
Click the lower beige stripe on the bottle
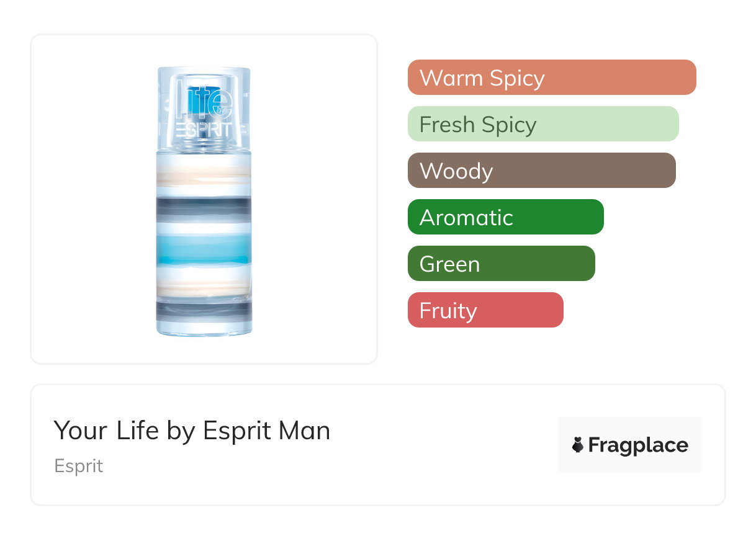[x=204, y=286]
